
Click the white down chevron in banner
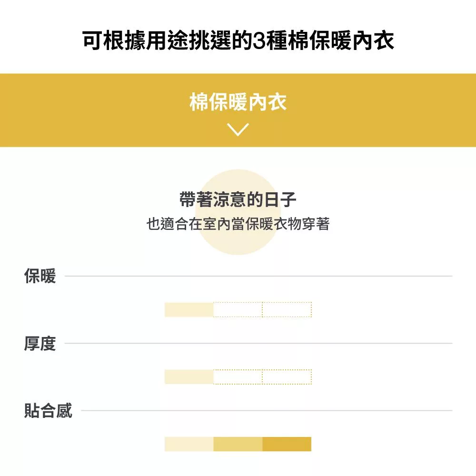(238, 129)
